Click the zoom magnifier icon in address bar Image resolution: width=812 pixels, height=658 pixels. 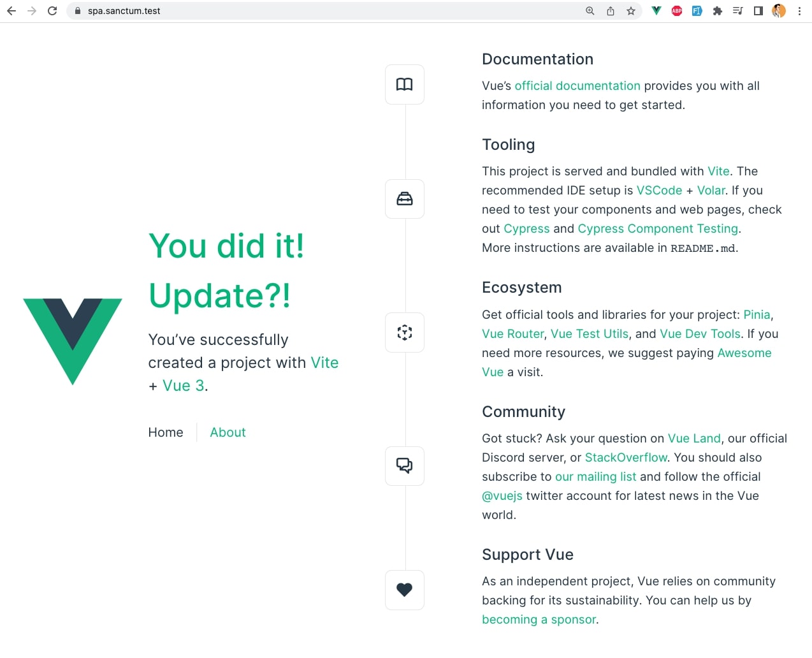590,11
